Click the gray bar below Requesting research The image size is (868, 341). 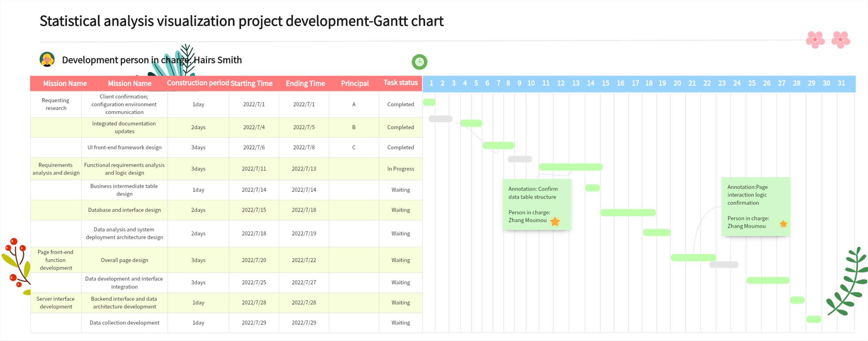440,118
